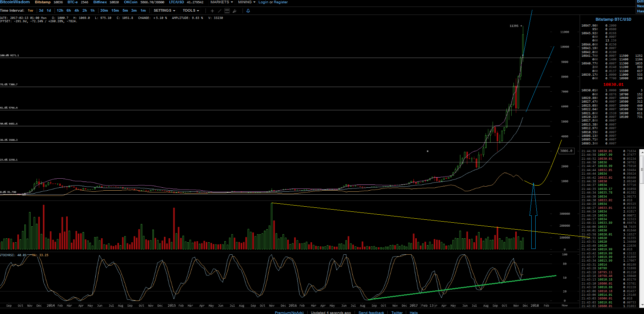
Task: Select the fan lines drawing tool
Action: 235,11
